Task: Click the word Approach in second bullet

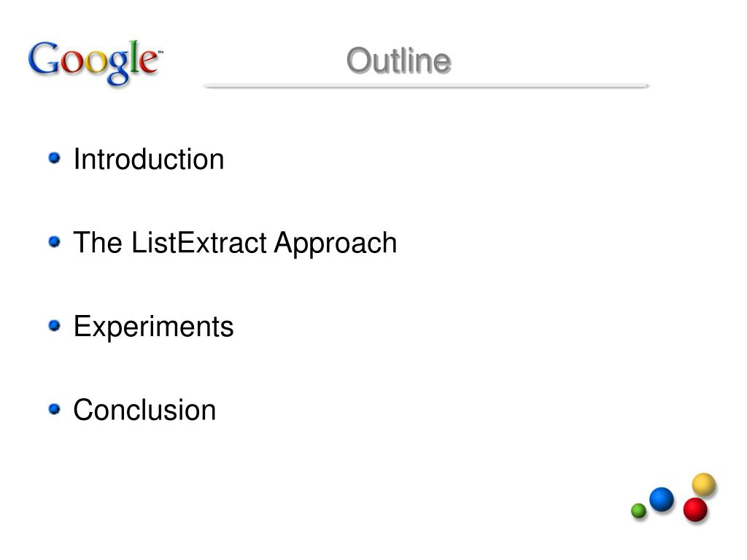Action: (x=336, y=244)
